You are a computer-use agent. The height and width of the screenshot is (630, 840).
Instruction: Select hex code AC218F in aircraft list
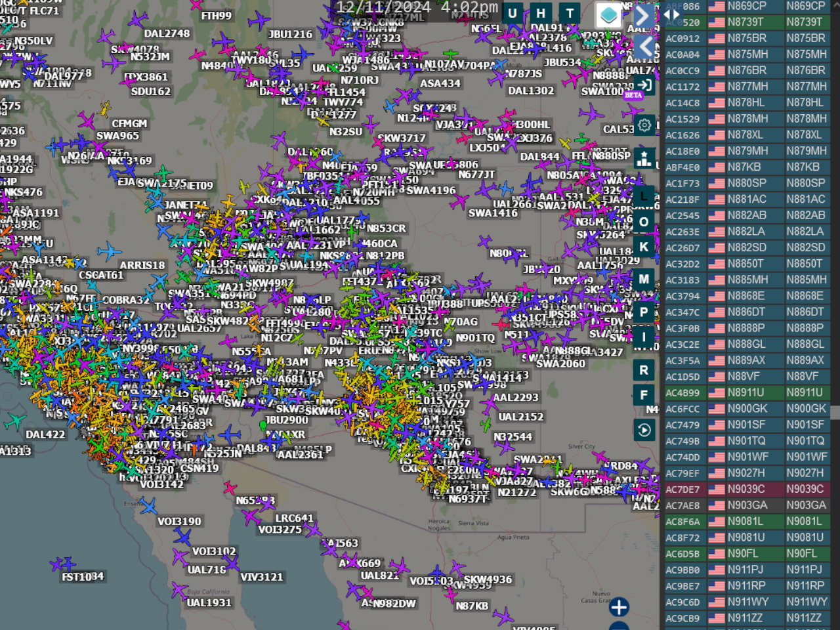[682, 199]
